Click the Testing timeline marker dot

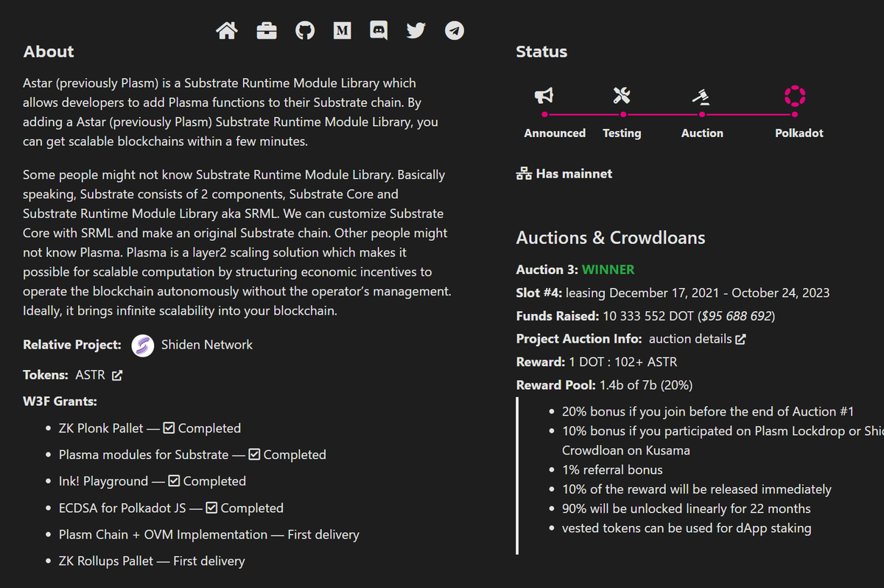(623, 114)
